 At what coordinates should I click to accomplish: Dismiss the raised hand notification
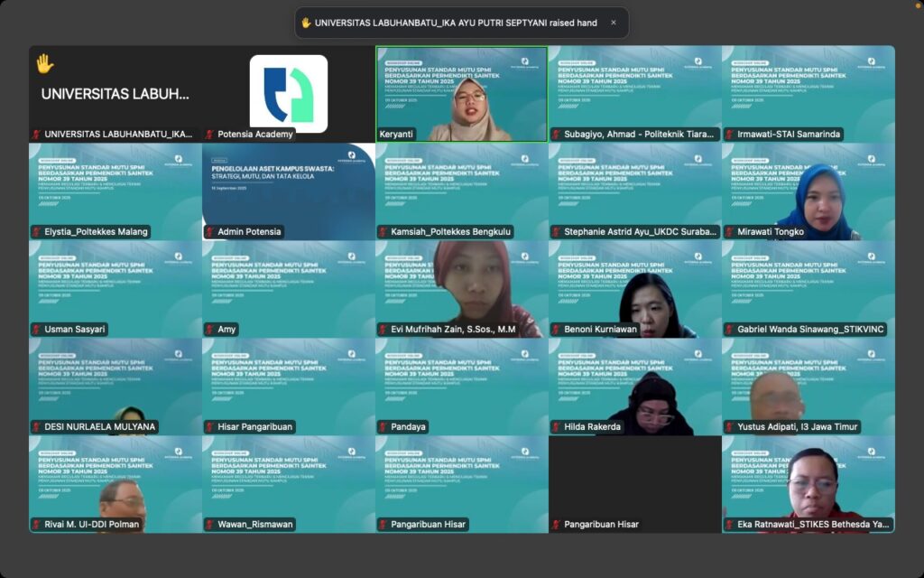[x=614, y=23]
